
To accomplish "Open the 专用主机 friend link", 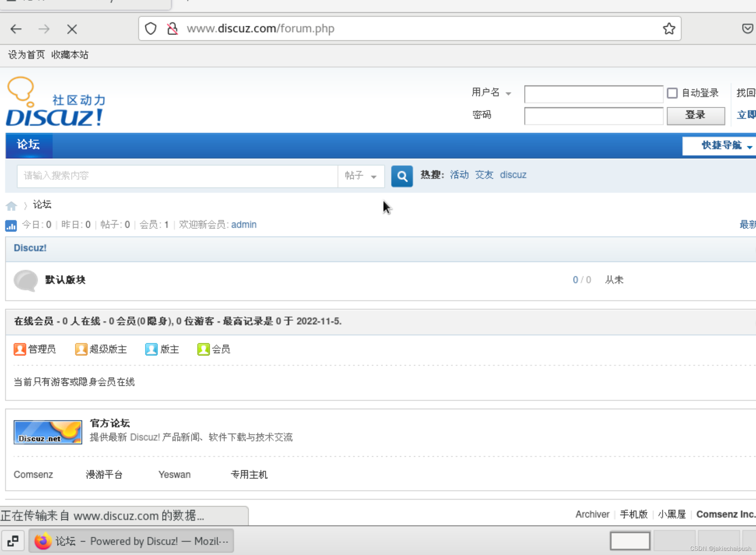I will [x=249, y=475].
